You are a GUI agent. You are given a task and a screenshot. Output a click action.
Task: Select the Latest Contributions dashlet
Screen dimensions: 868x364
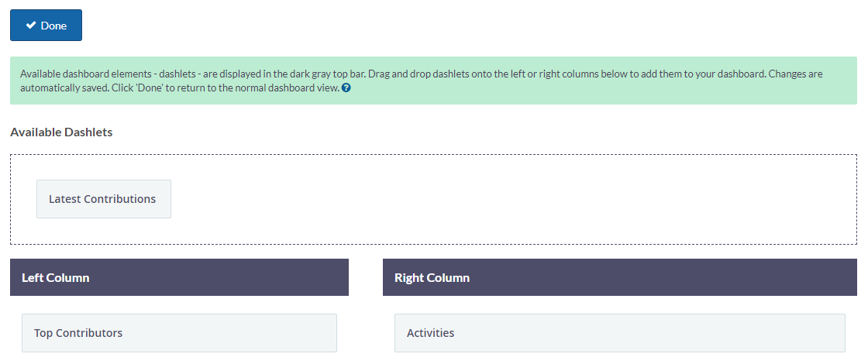pos(104,199)
